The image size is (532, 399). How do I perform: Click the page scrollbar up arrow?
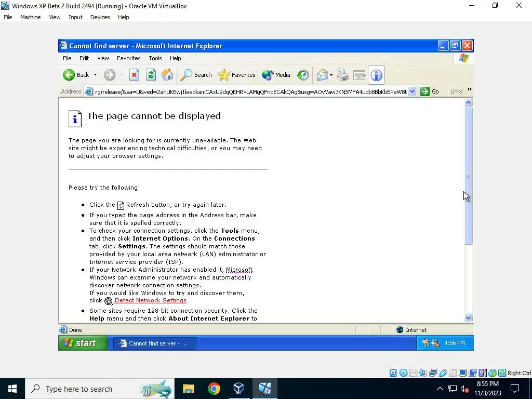468,103
